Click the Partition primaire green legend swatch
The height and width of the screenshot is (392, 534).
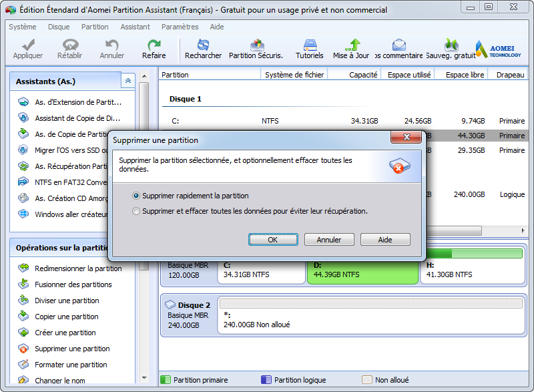click(x=165, y=380)
